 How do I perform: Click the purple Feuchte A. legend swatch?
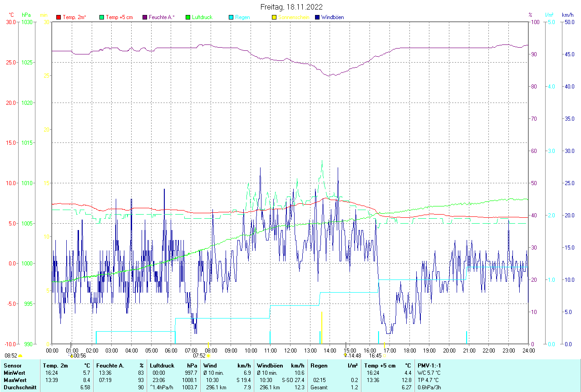tap(144, 17)
